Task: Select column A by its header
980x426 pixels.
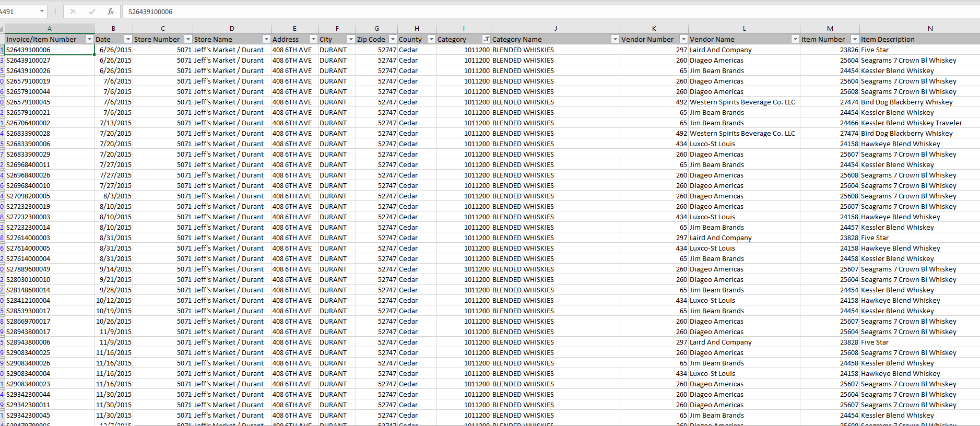Action: (x=50, y=29)
